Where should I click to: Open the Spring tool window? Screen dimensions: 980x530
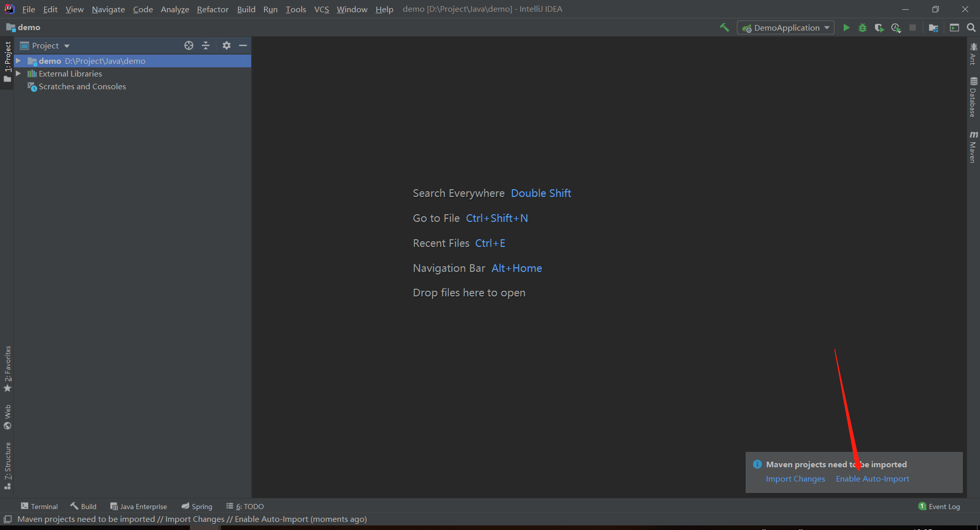point(197,507)
